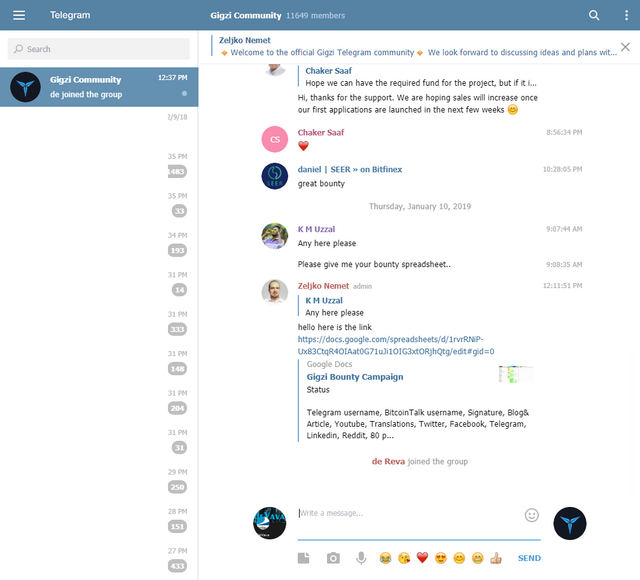Search messages with the magnifier icon

point(594,16)
